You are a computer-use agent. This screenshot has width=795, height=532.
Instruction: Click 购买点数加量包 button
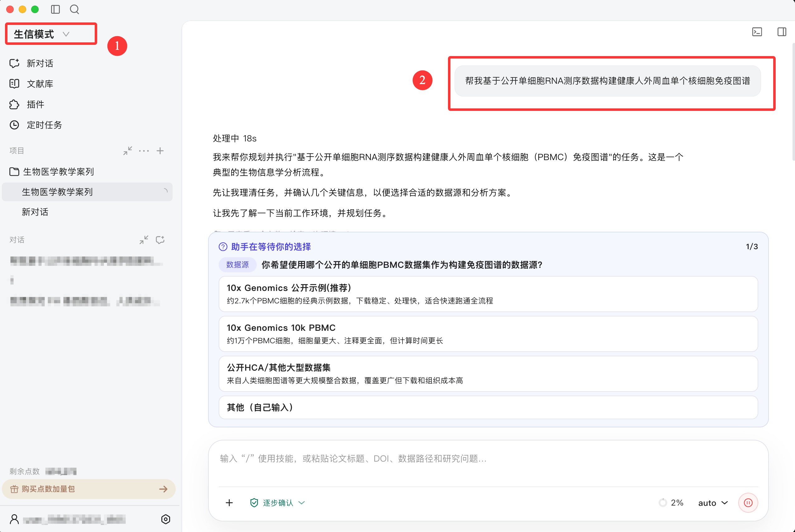88,489
